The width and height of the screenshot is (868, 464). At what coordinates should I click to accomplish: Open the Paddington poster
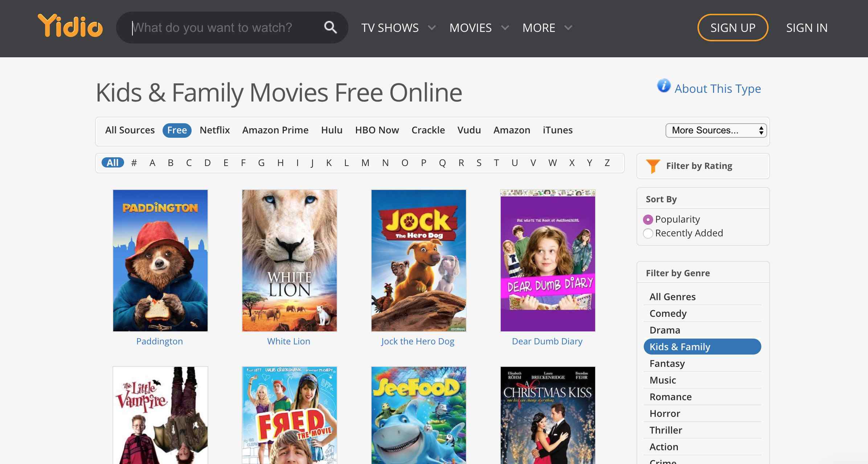160,260
